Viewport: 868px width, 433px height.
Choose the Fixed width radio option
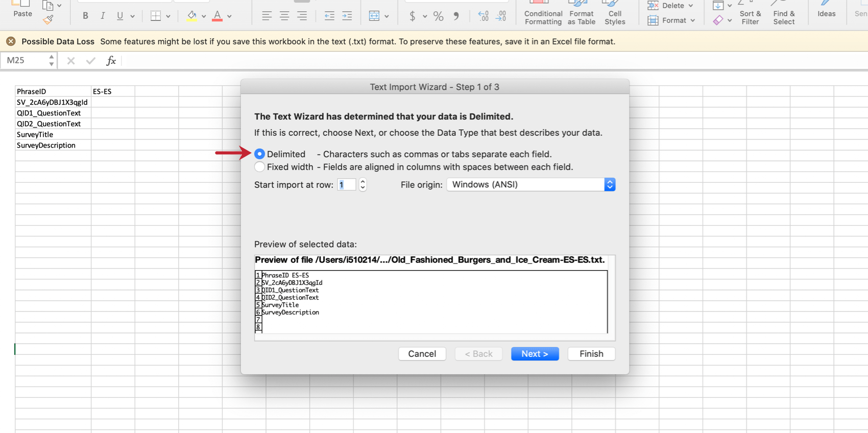(x=259, y=167)
